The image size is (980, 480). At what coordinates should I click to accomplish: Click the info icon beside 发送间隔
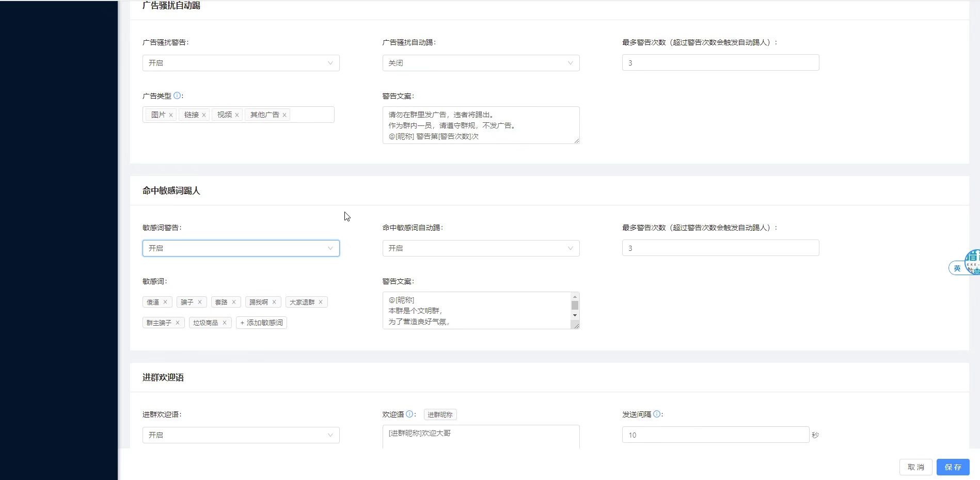(x=657, y=414)
